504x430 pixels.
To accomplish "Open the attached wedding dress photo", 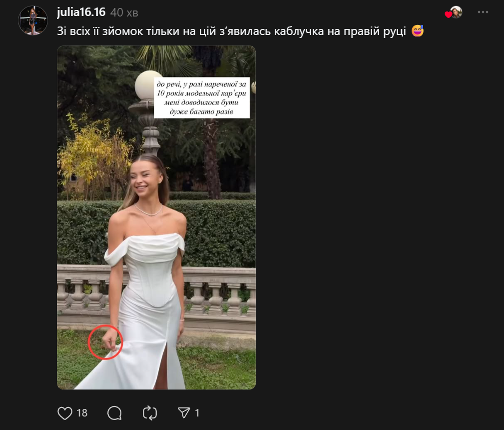I will (x=156, y=217).
